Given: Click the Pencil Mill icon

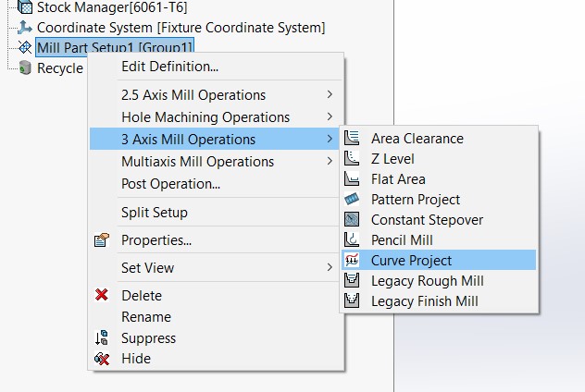Looking at the screenshot, I should [352, 239].
